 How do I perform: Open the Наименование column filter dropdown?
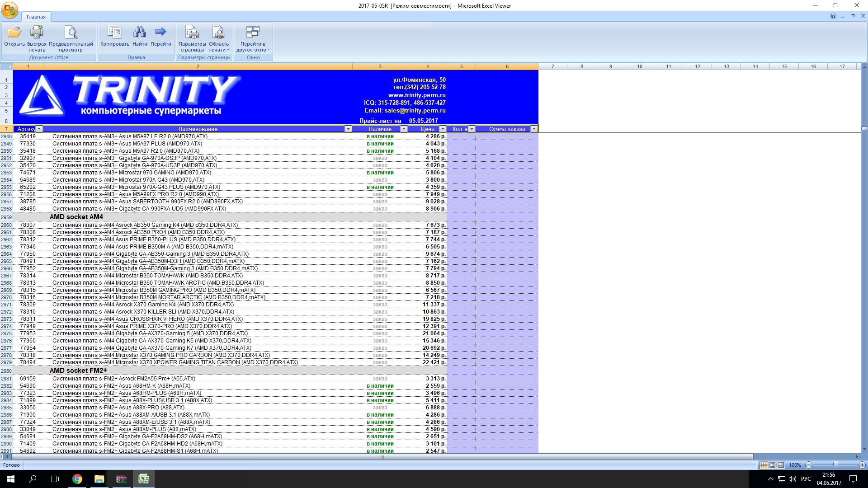(x=348, y=129)
